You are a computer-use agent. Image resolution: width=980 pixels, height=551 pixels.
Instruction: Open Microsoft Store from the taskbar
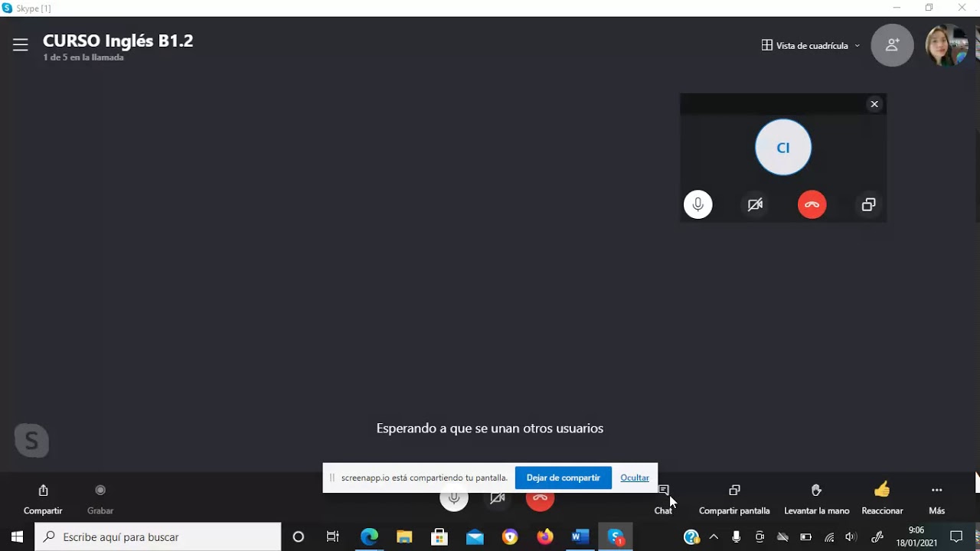[x=439, y=537]
